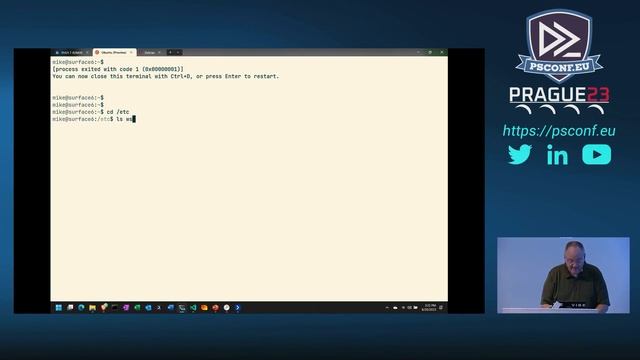This screenshot has width=640, height=360.
Task: Click the orange taskbar icon
Action: pyautogui.click(x=204, y=308)
